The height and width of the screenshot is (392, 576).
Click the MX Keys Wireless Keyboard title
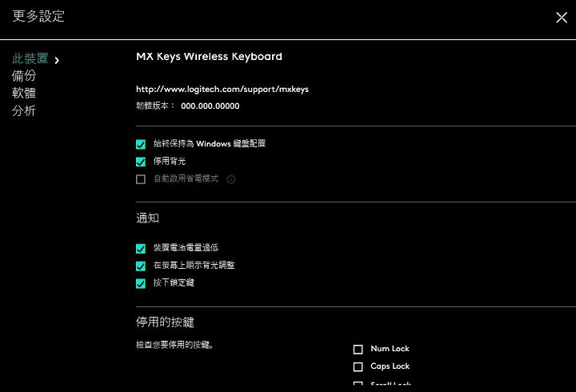click(209, 57)
